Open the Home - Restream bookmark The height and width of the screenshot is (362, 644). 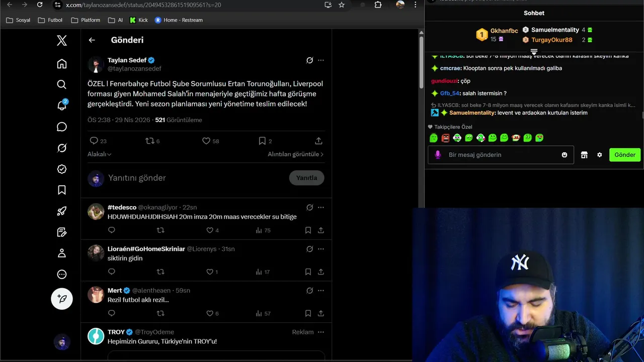pos(179,20)
